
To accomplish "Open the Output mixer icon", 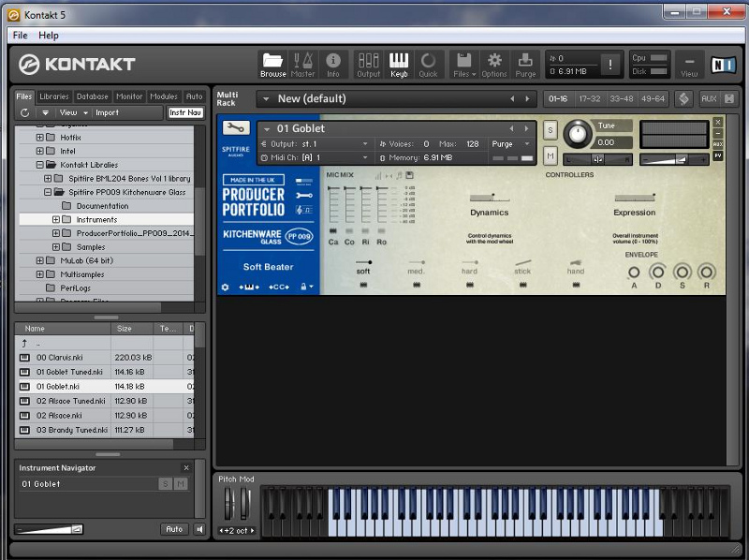I will coord(368,65).
